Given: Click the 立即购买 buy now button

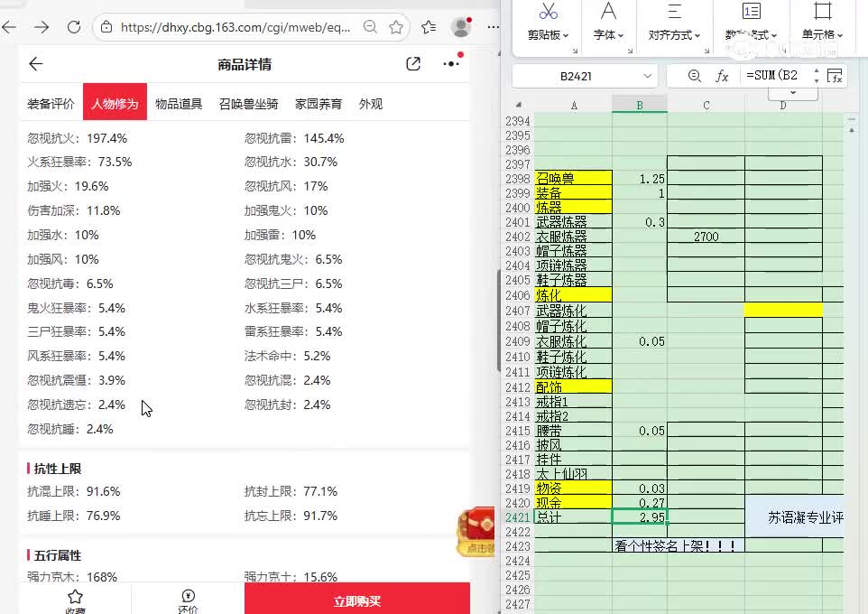Looking at the screenshot, I should (x=356, y=600).
